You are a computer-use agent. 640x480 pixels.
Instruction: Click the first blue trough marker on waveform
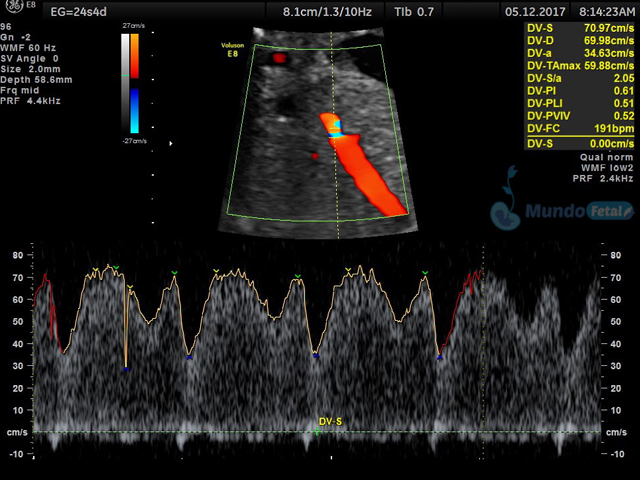tap(126, 369)
